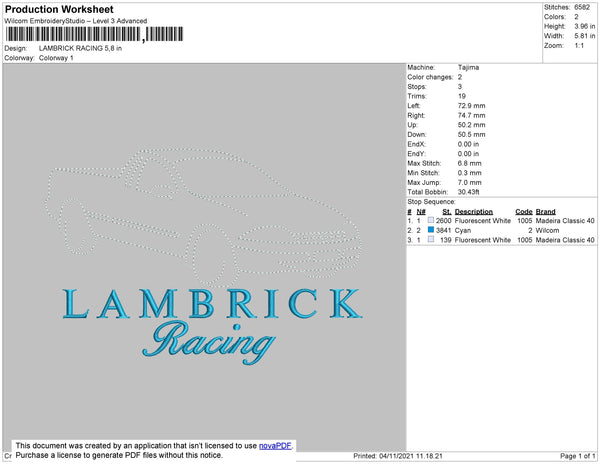
Task: Click the Wilcom brand entry
Action: [547, 230]
